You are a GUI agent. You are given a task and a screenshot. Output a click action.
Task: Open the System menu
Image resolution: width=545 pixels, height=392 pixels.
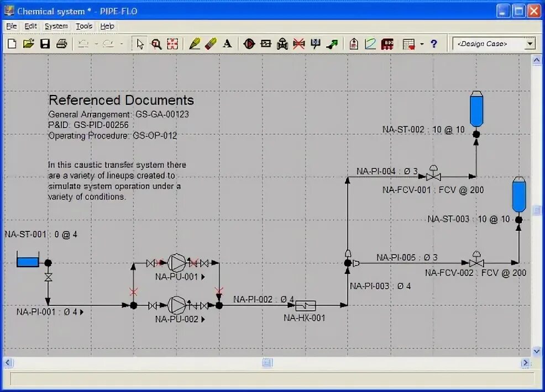click(56, 26)
